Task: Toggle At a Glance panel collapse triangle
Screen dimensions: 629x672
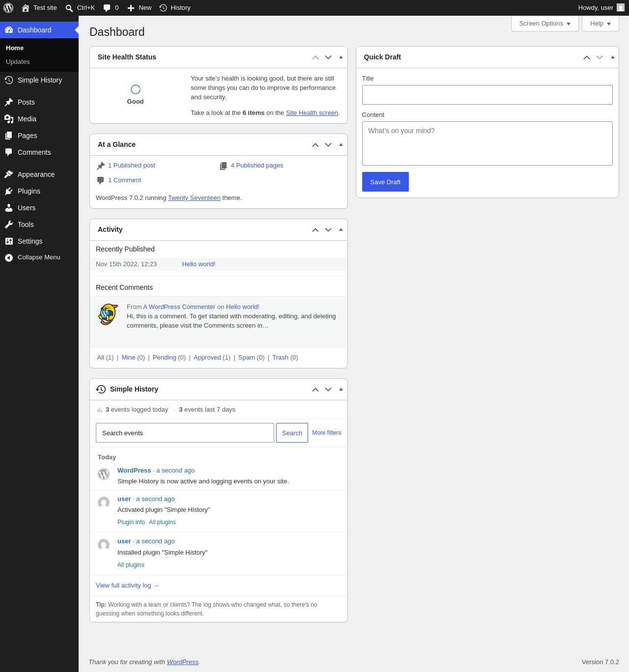Action: [341, 144]
